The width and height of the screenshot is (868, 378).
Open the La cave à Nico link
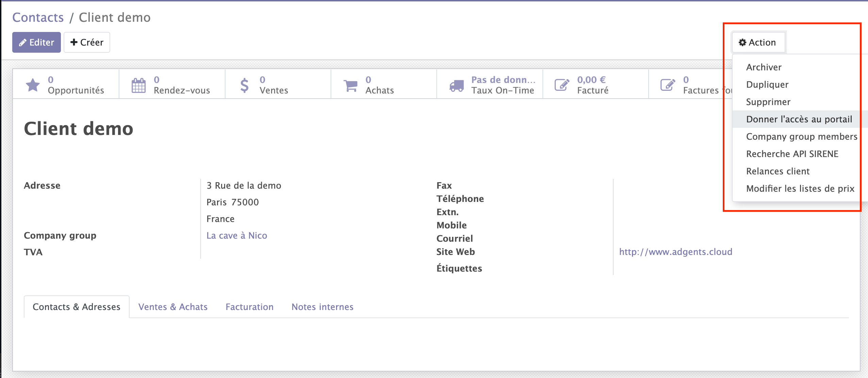tap(237, 236)
